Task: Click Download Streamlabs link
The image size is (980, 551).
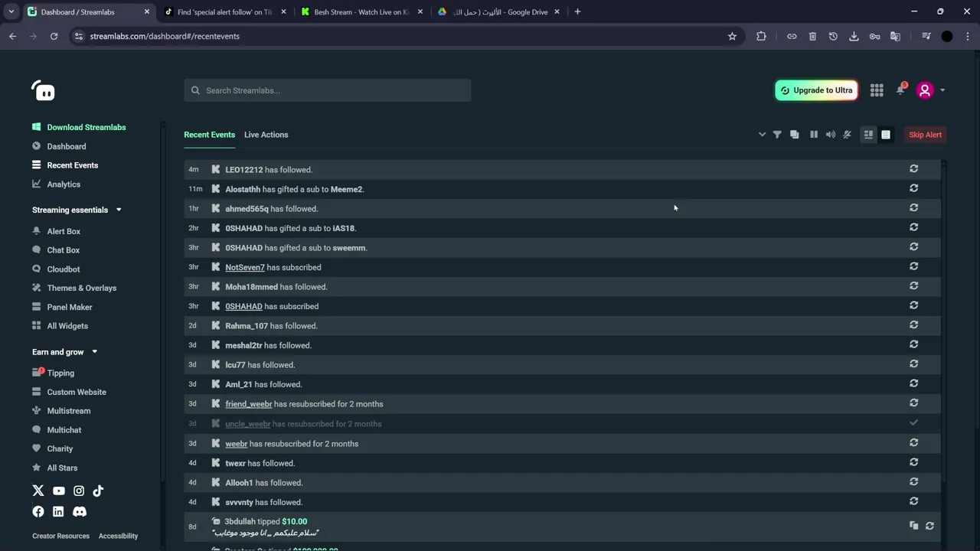Action: pos(87,127)
